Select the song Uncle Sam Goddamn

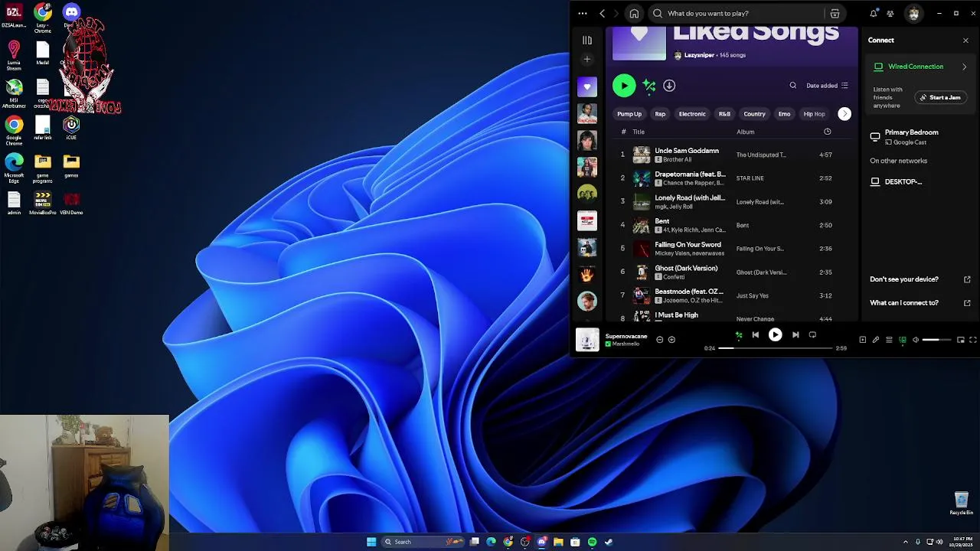(x=687, y=151)
